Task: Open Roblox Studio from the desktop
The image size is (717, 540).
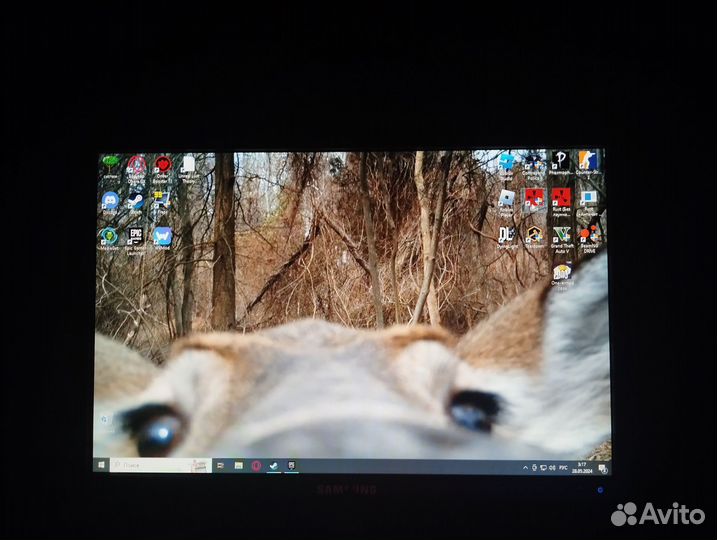Action: pyautogui.click(x=507, y=162)
